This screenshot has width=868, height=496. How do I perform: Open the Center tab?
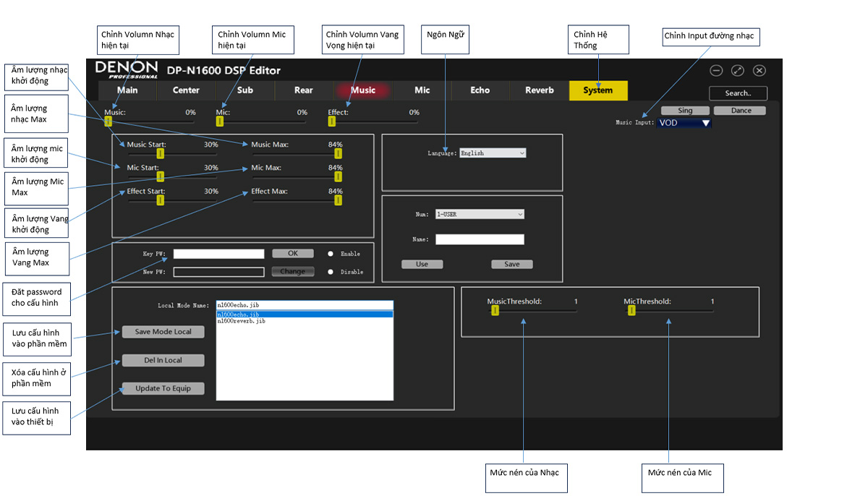[x=186, y=90]
